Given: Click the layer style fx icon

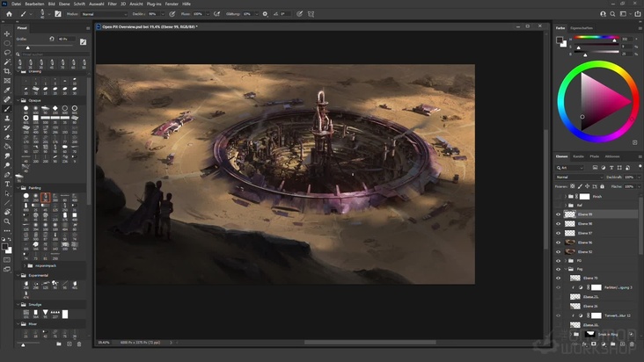Looking at the screenshot, I should (584, 344).
